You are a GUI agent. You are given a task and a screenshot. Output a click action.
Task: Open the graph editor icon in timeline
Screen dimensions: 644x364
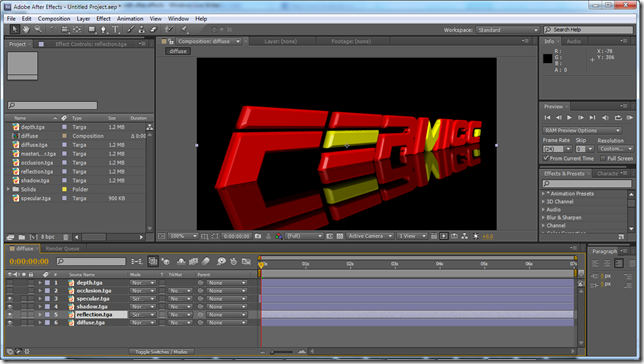[x=246, y=261]
